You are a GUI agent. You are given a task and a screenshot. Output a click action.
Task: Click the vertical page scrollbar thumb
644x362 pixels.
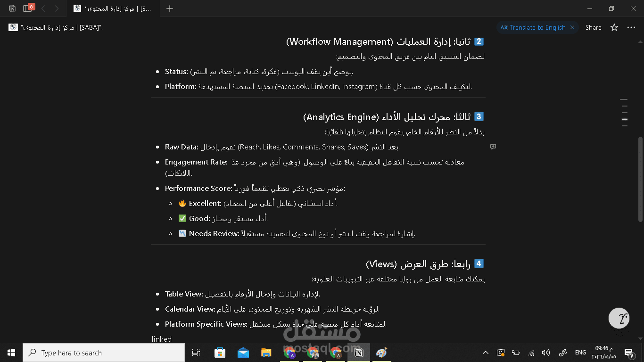[640, 179]
